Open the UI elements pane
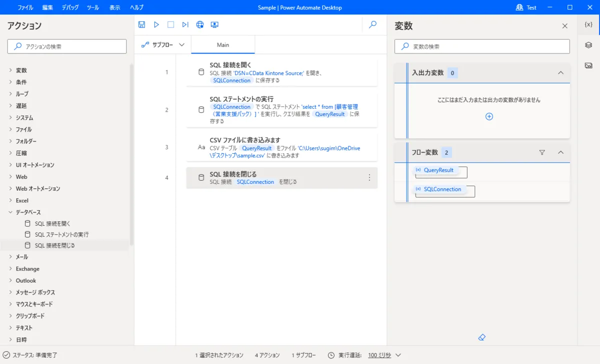This screenshot has width=600, height=364. pos(588,44)
